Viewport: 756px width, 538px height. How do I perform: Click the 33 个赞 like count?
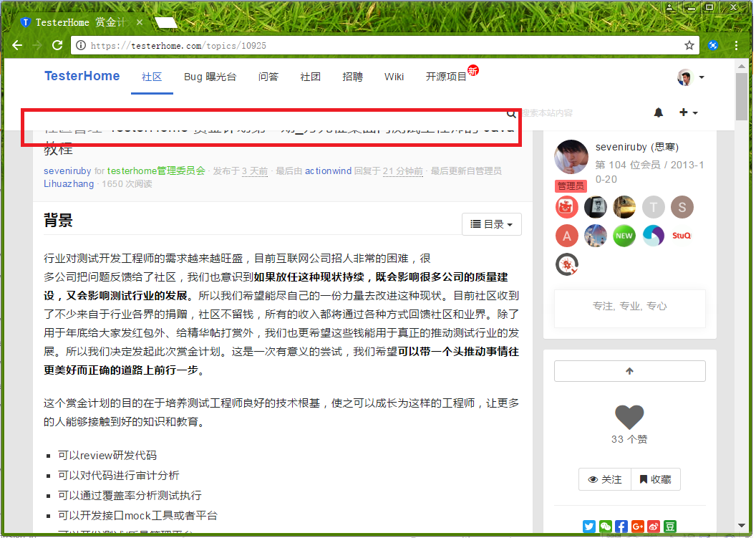pyautogui.click(x=629, y=439)
